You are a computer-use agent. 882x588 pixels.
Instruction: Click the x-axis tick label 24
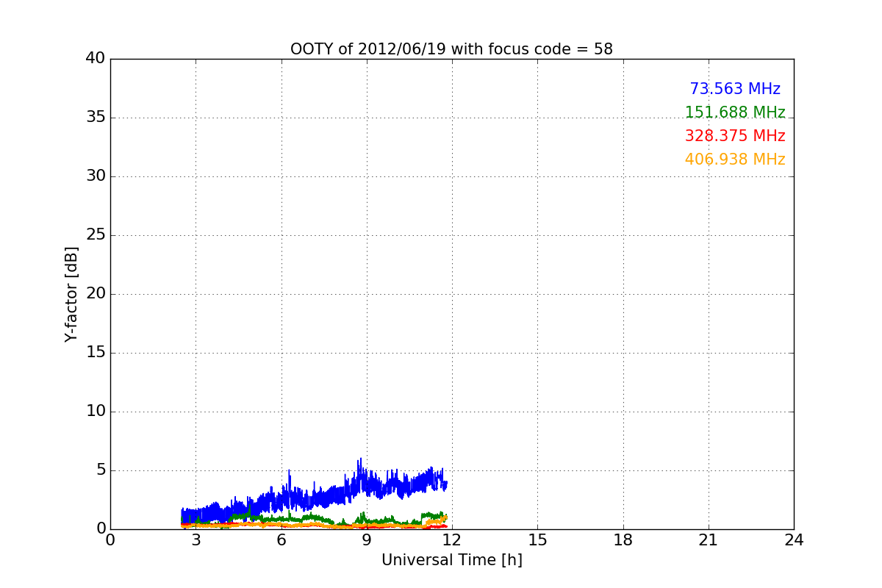[794, 540]
